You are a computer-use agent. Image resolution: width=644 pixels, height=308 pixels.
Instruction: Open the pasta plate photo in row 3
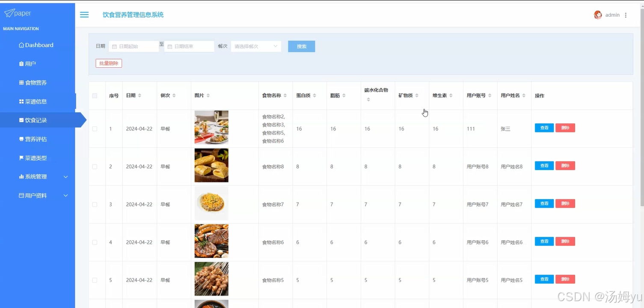(x=211, y=203)
